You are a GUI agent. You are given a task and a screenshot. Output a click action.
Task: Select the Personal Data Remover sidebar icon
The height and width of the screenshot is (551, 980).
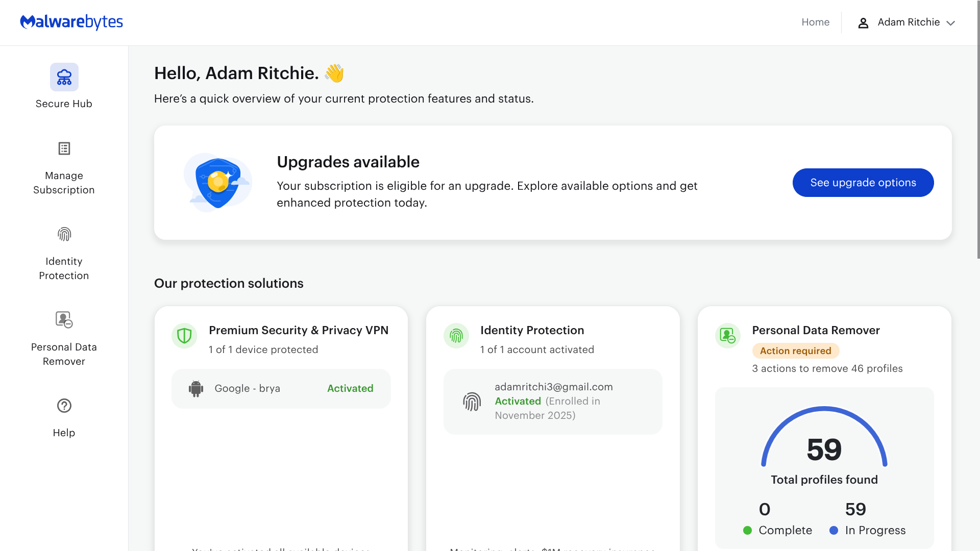(64, 320)
